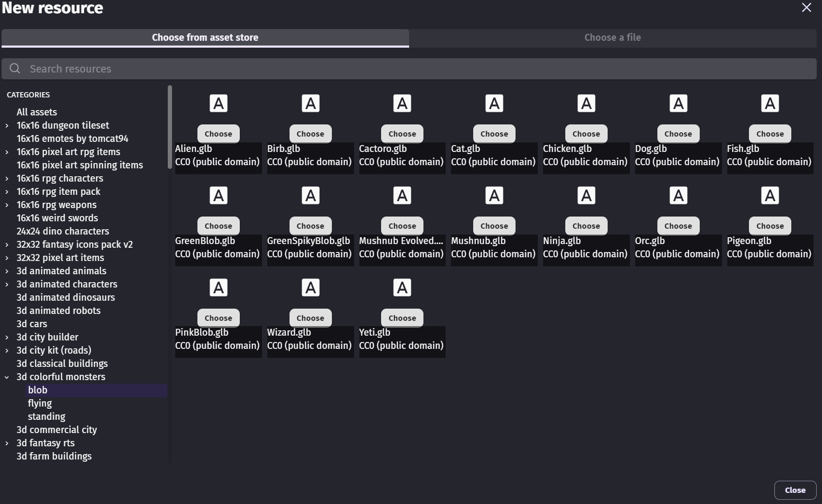822x504 pixels.
Task: Expand the 16x16 rpg characters category
Action: coord(7,178)
